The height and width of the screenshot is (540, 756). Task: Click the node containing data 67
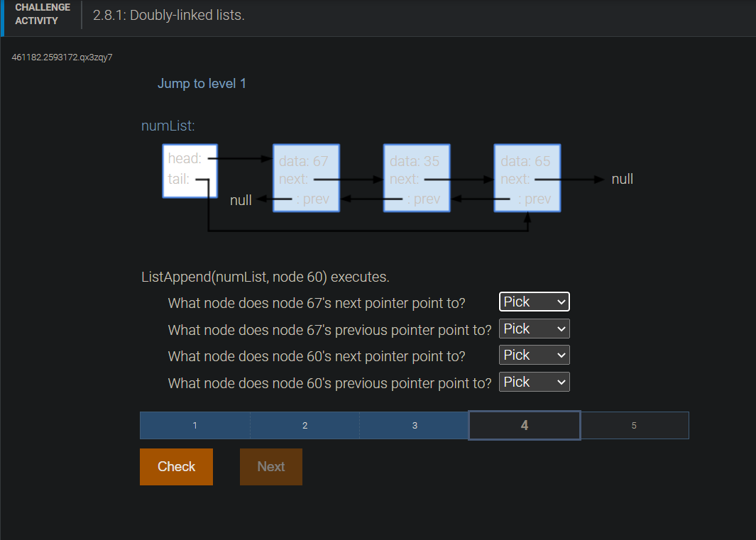[x=305, y=177]
